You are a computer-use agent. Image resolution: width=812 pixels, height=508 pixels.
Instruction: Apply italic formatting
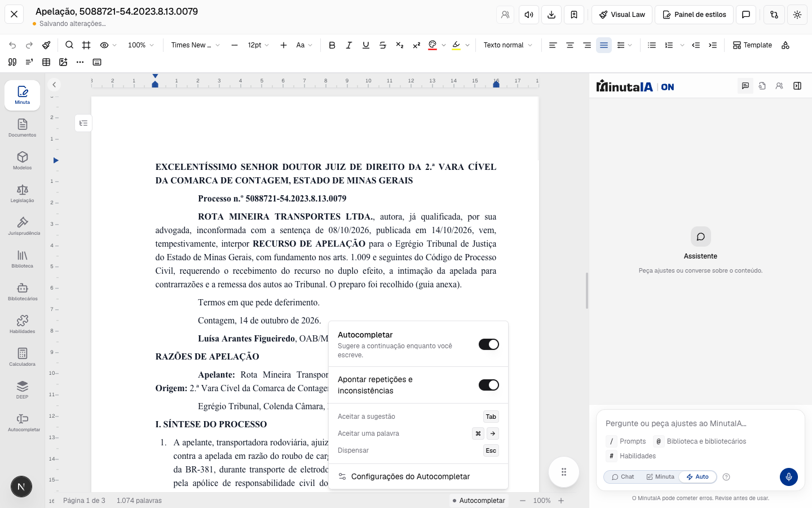(349, 45)
